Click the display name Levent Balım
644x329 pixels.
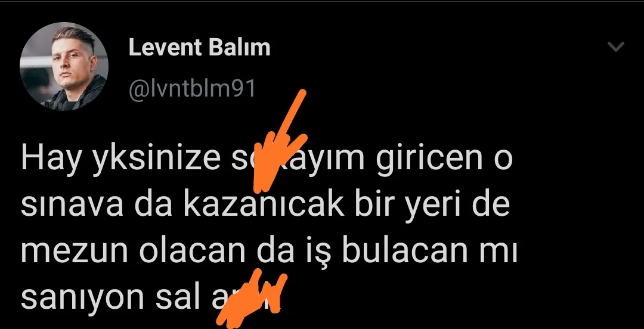pos(200,48)
